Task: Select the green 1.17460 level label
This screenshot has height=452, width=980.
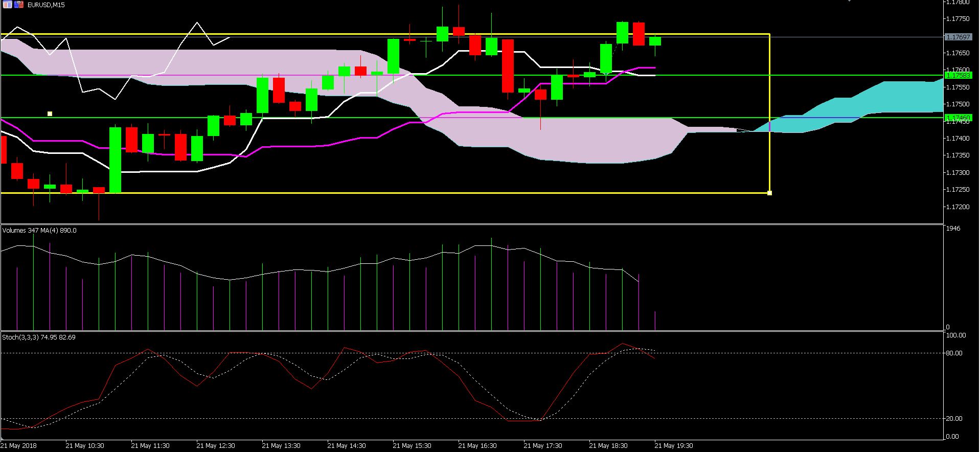Action: coord(958,118)
